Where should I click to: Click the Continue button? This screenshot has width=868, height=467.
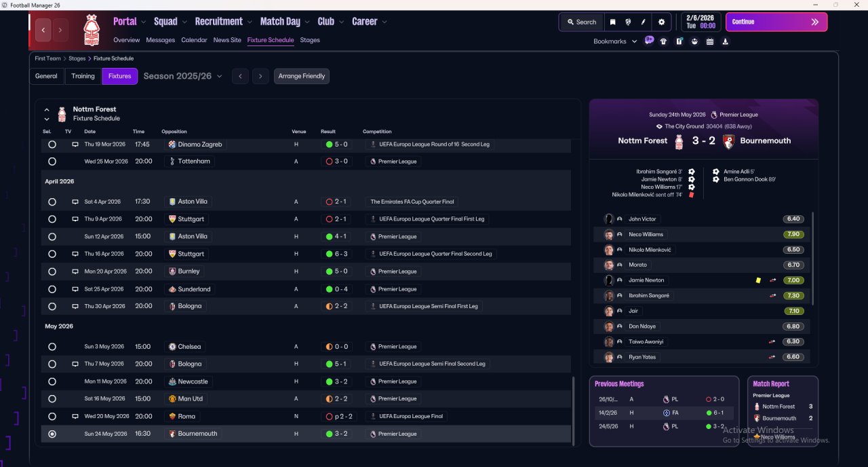[776, 22]
